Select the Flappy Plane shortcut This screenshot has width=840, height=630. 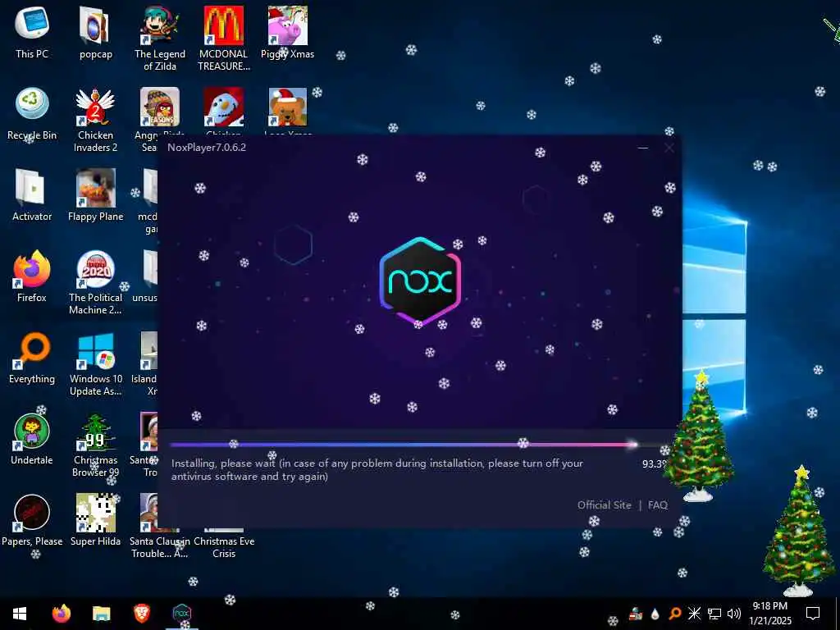[95, 194]
